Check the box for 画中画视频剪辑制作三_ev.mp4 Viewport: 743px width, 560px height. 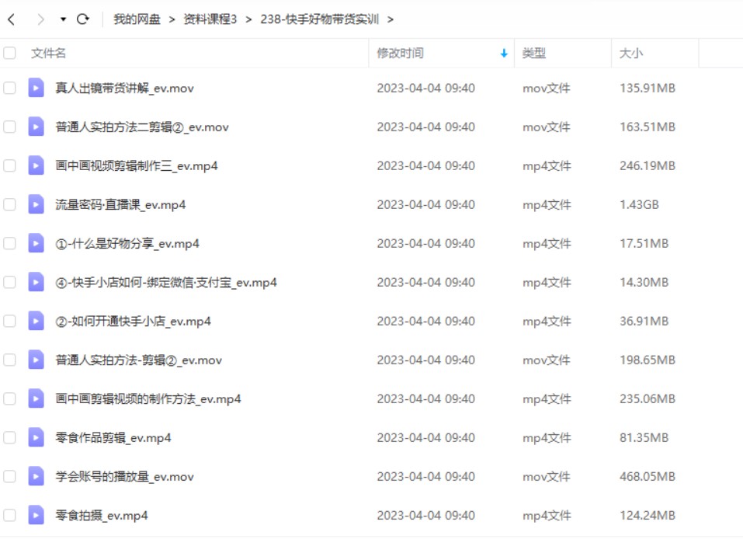(x=9, y=165)
